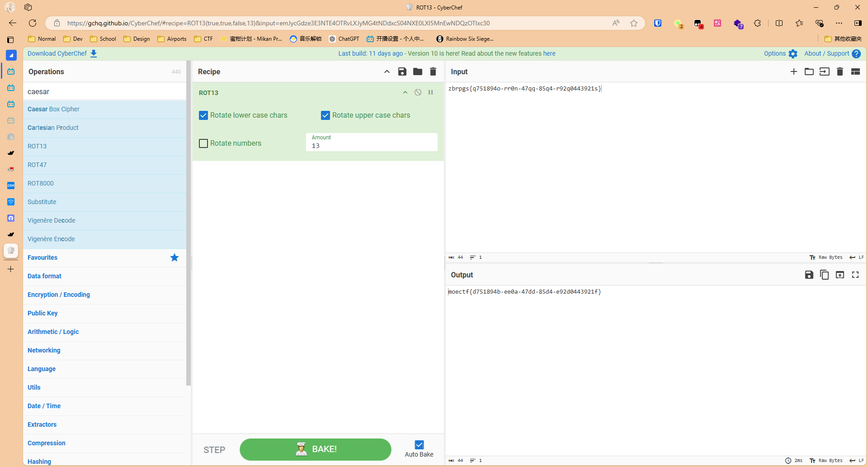
Task: Add a new input tab
Action: 793,71
